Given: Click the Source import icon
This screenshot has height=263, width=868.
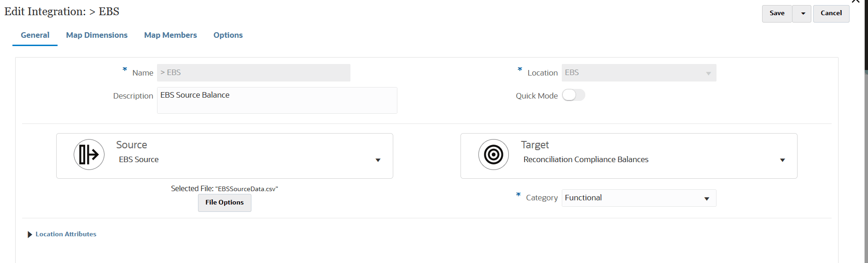Looking at the screenshot, I should (89, 155).
